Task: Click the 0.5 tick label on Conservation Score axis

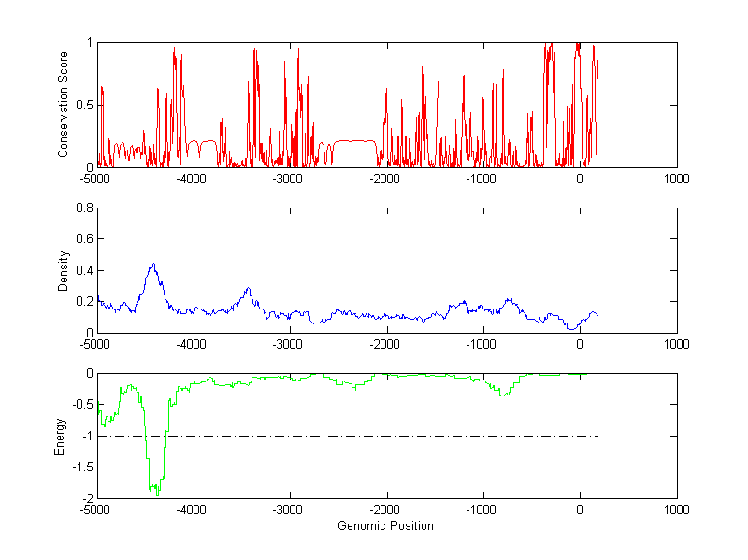Action: (82, 105)
